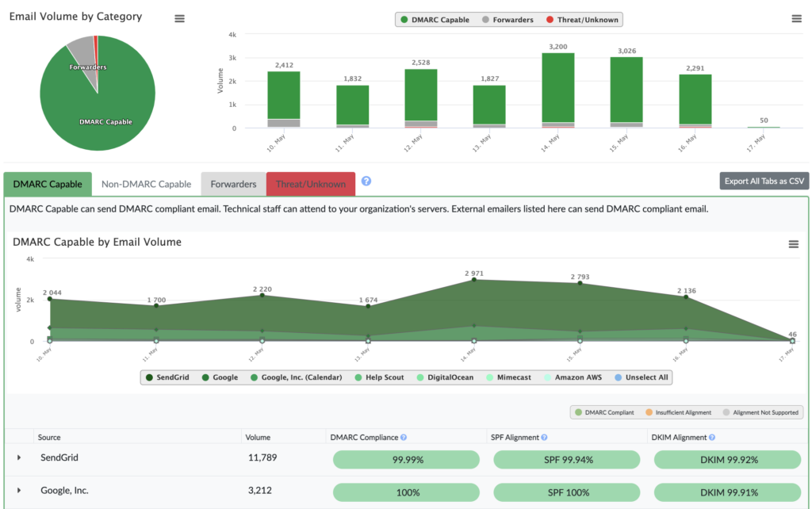The image size is (812, 509).
Task: Click the help icon beside the category tabs
Action: point(366,182)
